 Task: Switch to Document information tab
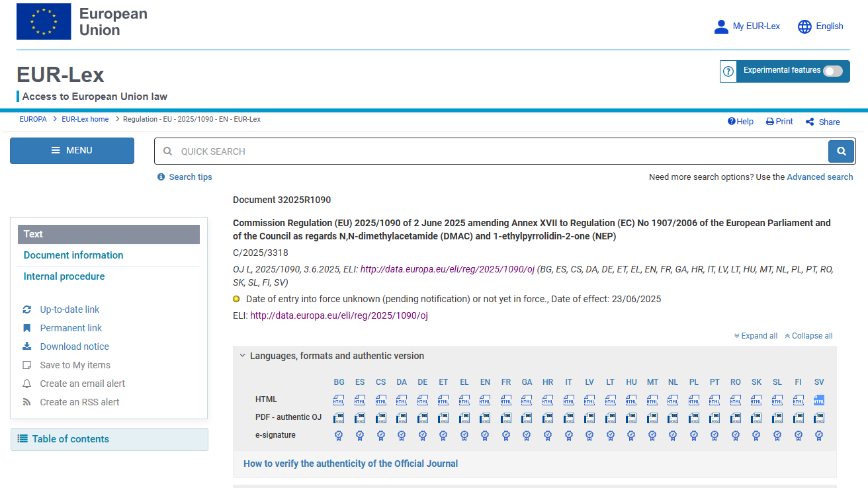(x=73, y=255)
